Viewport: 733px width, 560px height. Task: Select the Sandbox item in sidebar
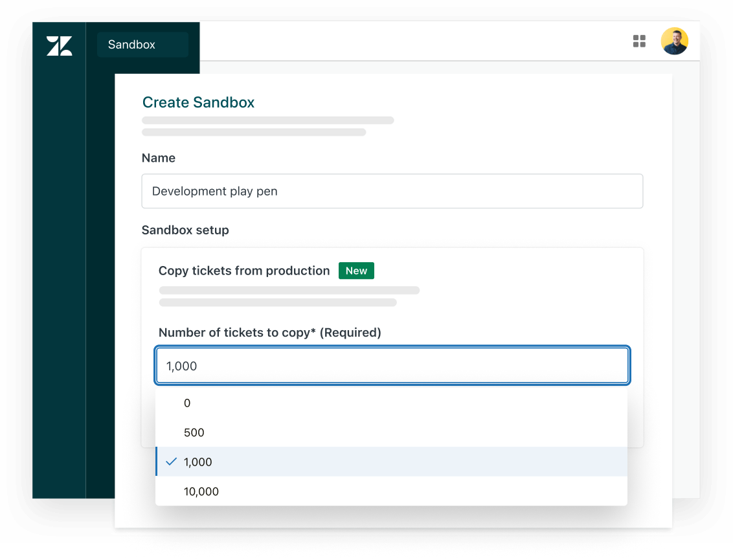click(x=142, y=45)
